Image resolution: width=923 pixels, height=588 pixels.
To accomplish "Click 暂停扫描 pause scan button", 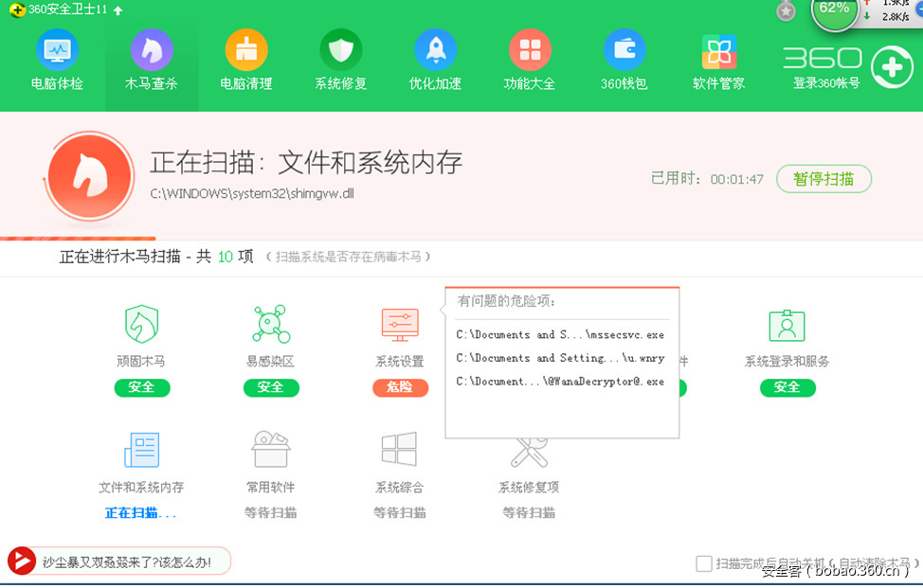I will pyautogui.click(x=823, y=178).
